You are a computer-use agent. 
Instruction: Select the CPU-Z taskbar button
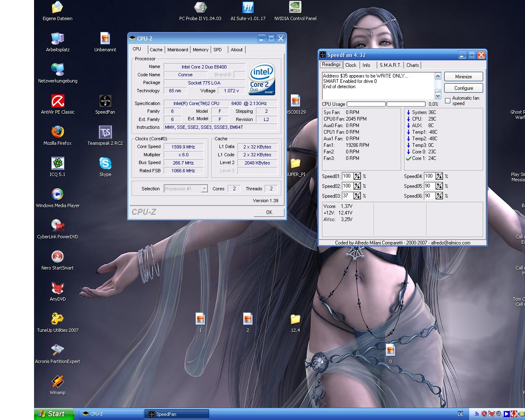pos(111,414)
